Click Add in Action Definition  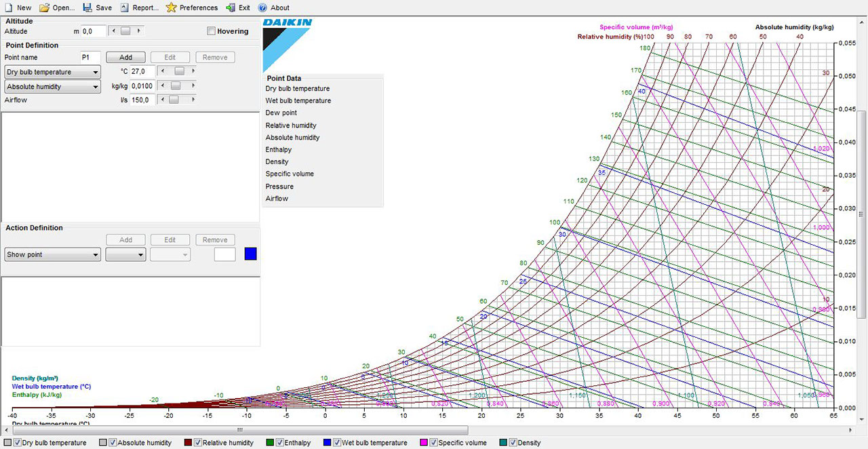coord(125,240)
